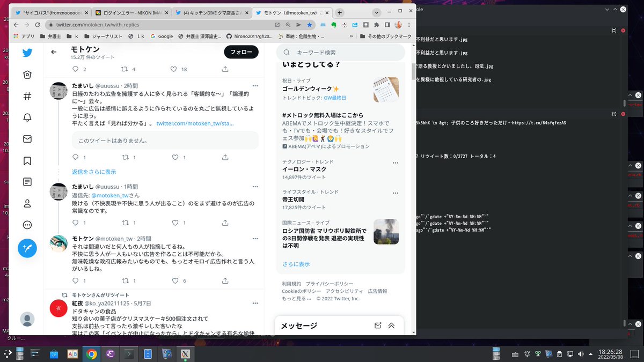Compose a new tweet with feather button
Image resolution: width=644 pixels, height=362 pixels.
click(27, 248)
